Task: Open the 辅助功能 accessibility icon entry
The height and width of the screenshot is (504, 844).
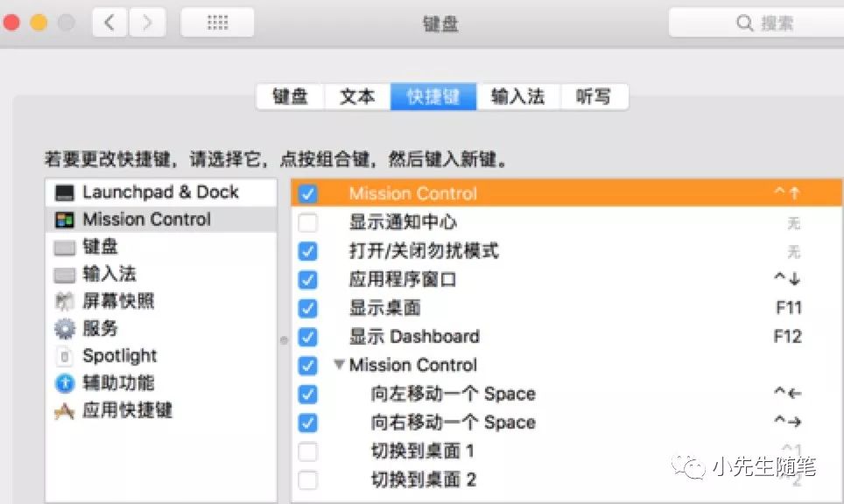Action: click(65, 383)
